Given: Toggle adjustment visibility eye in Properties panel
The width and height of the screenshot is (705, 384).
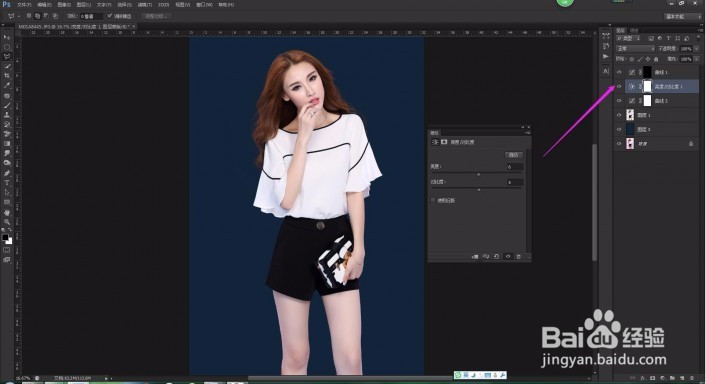Looking at the screenshot, I should pyautogui.click(x=508, y=256).
